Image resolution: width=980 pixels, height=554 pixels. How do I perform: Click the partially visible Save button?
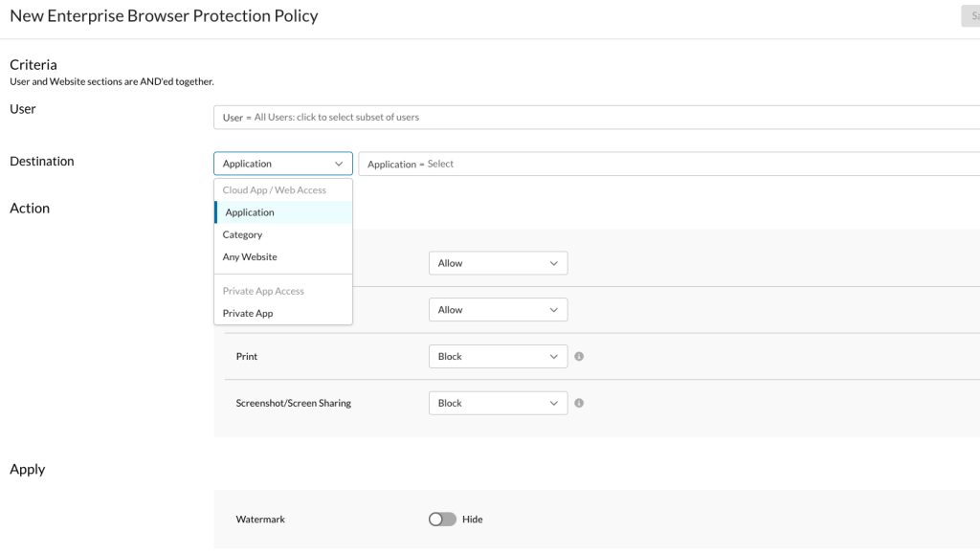pos(970,16)
